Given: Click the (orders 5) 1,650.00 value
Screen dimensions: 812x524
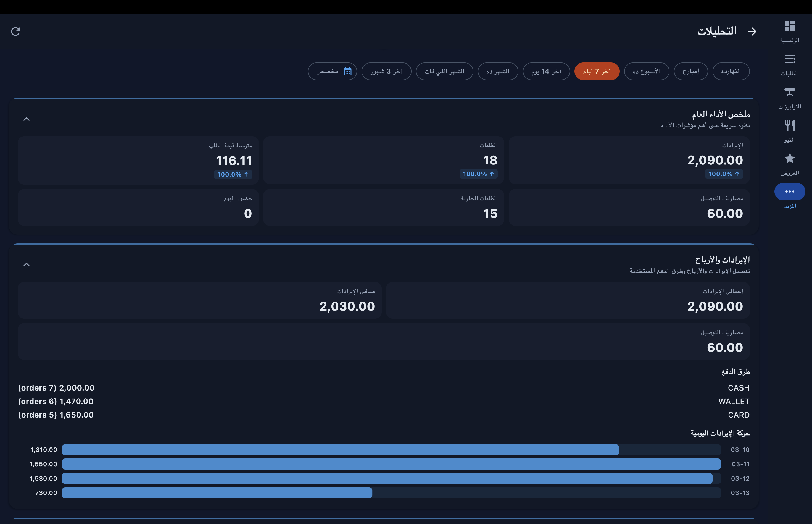Looking at the screenshot, I should tap(56, 415).
